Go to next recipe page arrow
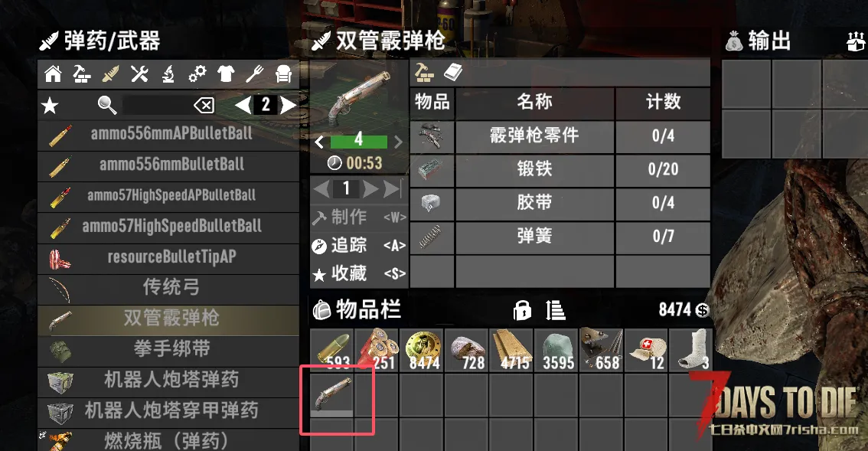868x451 pixels. [x=288, y=105]
